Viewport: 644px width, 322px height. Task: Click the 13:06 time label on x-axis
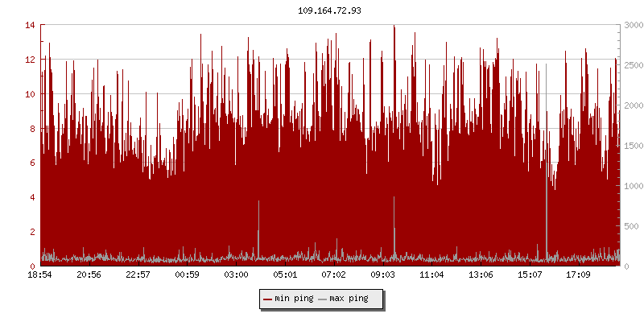point(481,275)
